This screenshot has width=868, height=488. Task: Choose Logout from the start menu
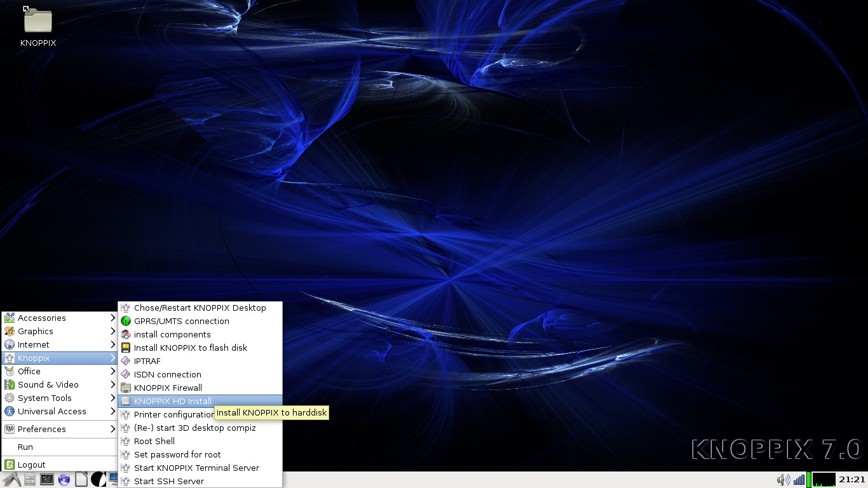pyautogui.click(x=59, y=464)
